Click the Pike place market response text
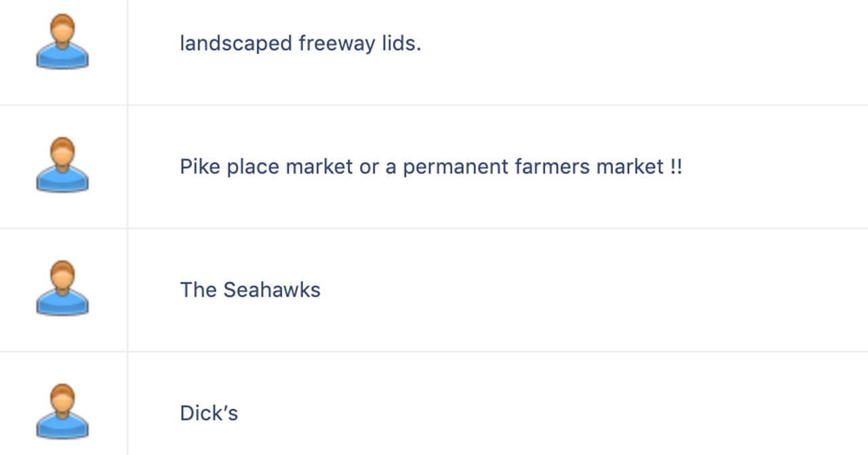The height and width of the screenshot is (455, 868). pyautogui.click(x=431, y=167)
